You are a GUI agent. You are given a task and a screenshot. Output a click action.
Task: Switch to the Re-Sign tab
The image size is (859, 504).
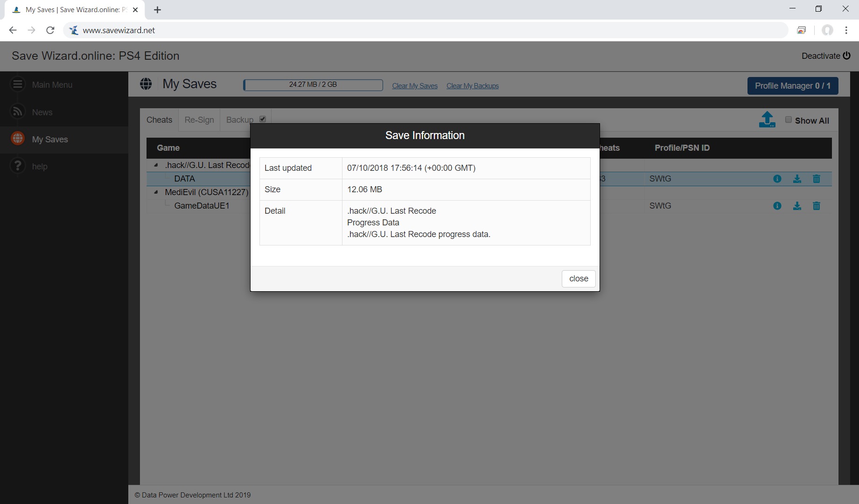(x=199, y=120)
